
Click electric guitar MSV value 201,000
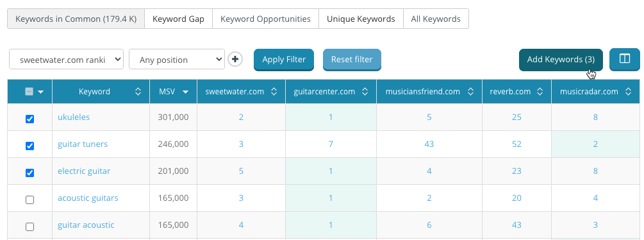173,171
